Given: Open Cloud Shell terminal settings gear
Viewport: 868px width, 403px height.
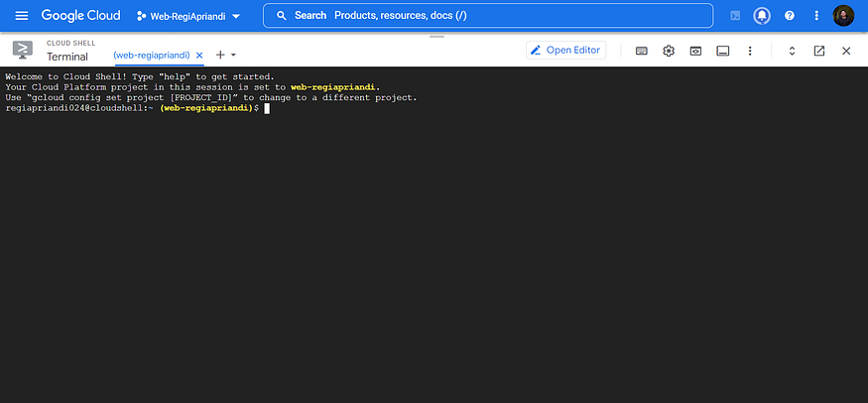Looking at the screenshot, I should pos(669,51).
